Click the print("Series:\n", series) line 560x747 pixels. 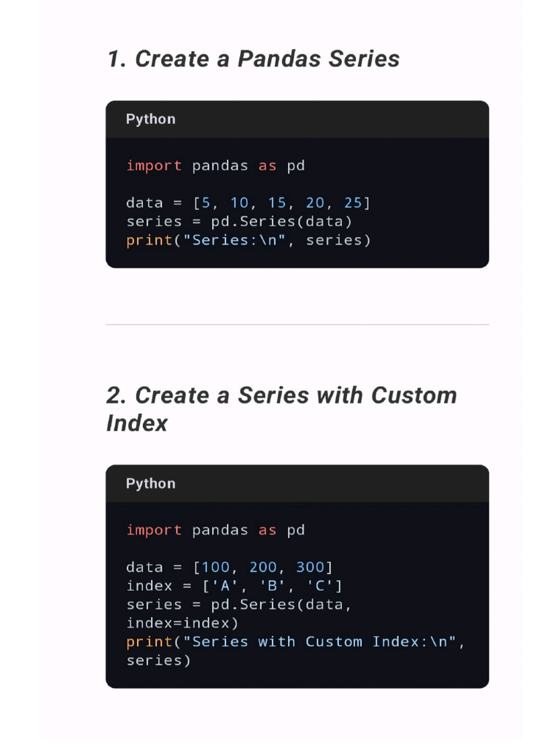click(248, 240)
